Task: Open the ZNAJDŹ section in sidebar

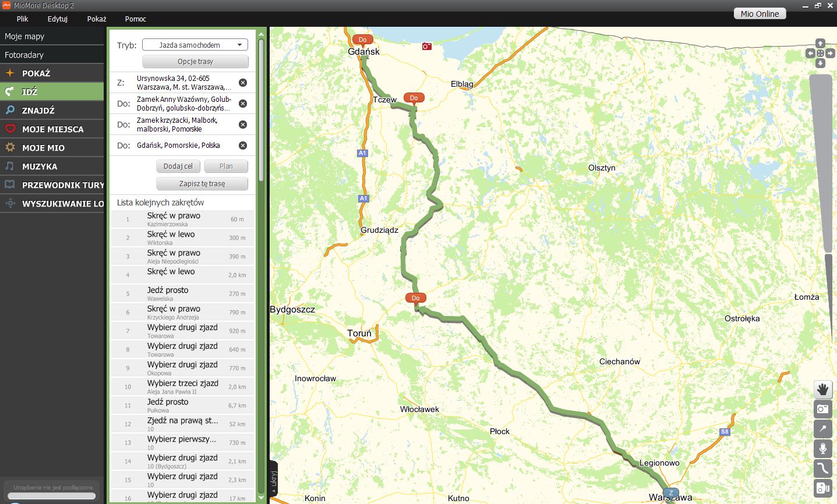Action: tap(38, 111)
